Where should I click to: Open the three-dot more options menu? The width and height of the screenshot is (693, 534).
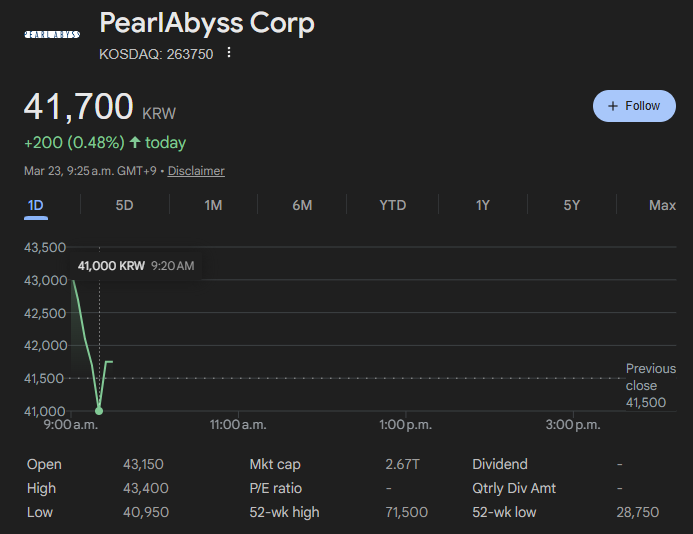tap(229, 53)
